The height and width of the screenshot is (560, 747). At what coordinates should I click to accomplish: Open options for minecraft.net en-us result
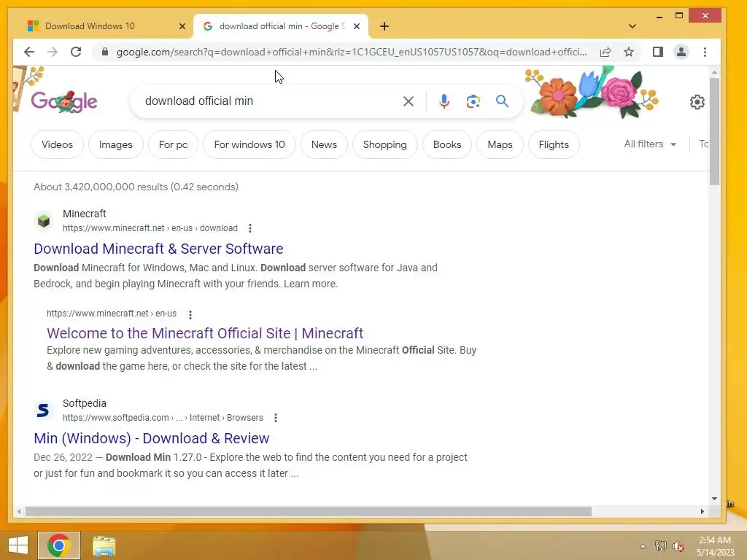[190, 314]
